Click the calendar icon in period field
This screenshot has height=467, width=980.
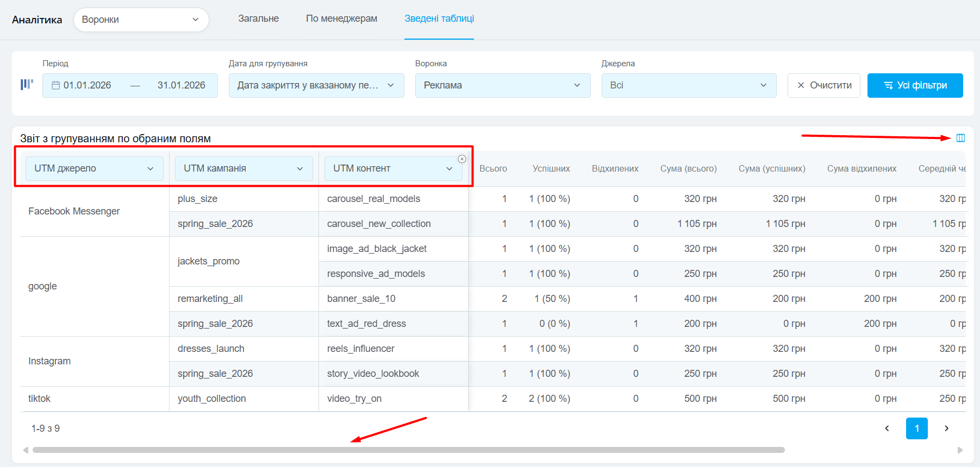click(55, 85)
